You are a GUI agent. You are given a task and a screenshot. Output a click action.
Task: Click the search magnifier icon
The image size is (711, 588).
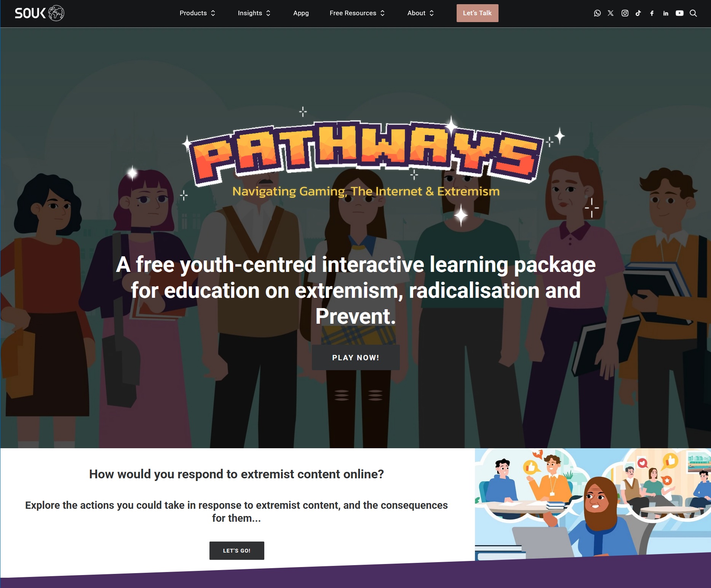pos(693,13)
